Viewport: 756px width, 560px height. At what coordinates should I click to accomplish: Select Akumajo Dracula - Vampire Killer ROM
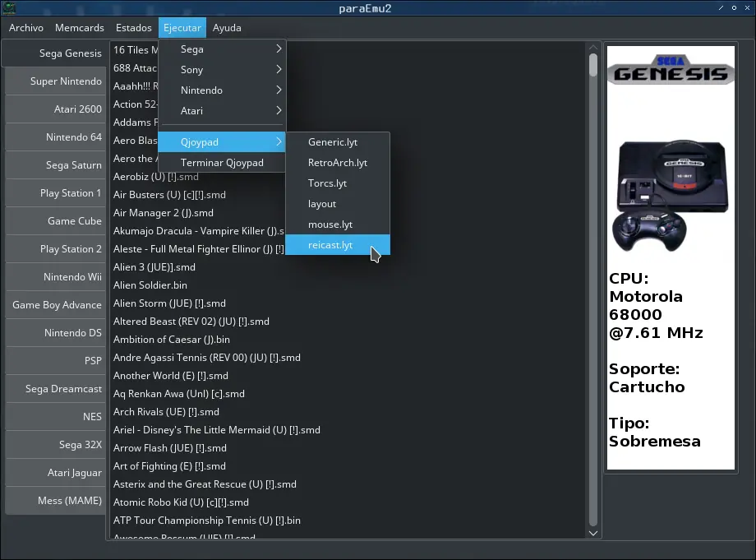point(199,231)
